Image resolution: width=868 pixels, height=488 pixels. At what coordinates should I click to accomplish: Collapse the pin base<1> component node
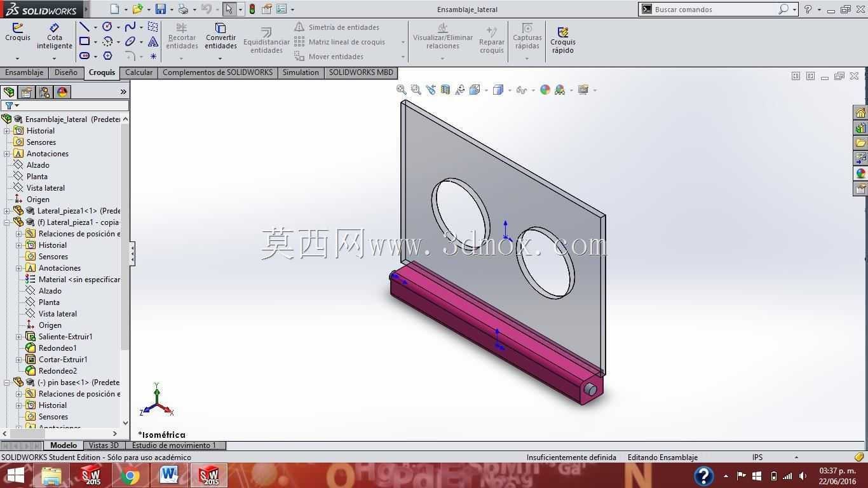click(x=7, y=383)
